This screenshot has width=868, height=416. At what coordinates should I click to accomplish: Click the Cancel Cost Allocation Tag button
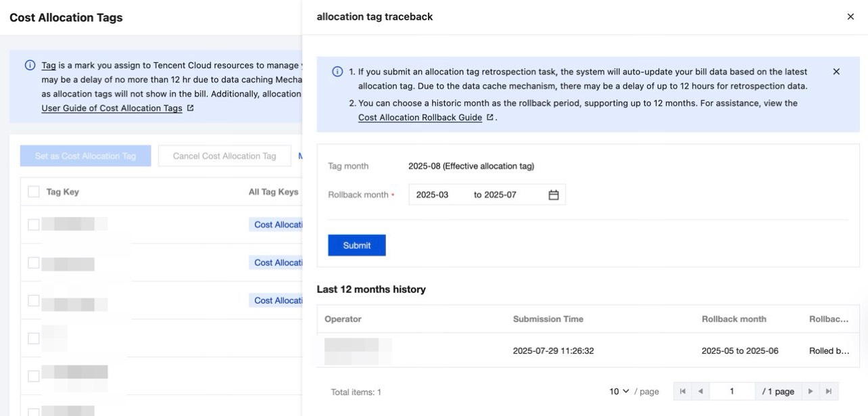224,156
